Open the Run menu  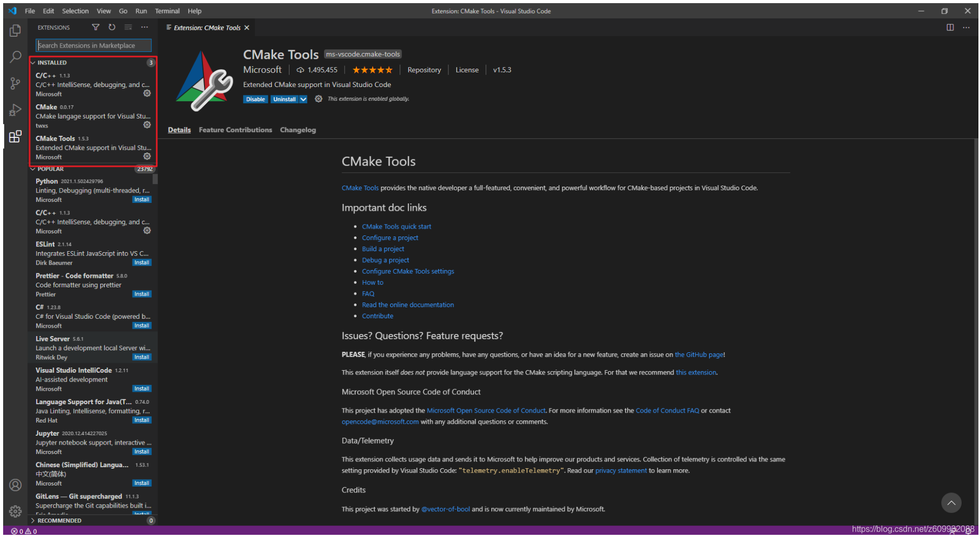click(x=141, y=11)
